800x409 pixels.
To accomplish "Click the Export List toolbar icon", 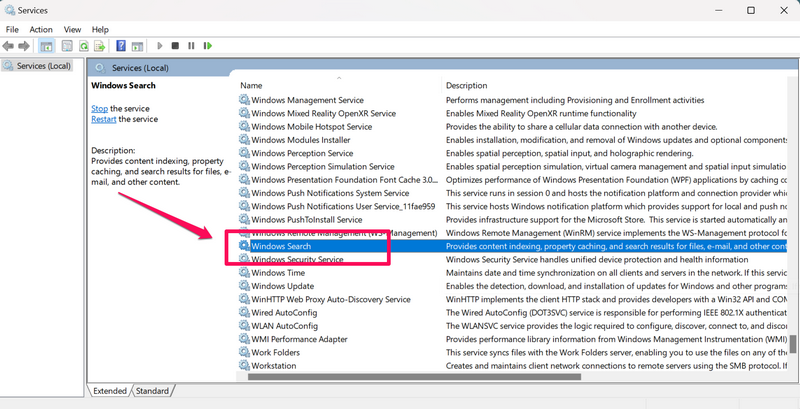I will [100, 46].
